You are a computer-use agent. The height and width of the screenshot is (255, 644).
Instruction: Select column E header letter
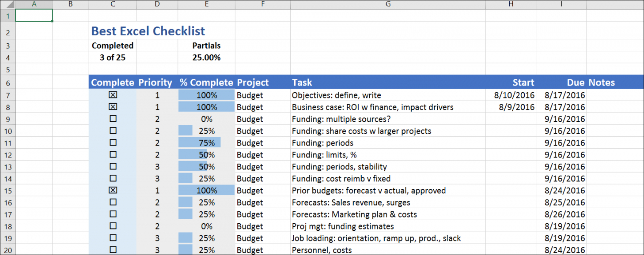[206, 4]
